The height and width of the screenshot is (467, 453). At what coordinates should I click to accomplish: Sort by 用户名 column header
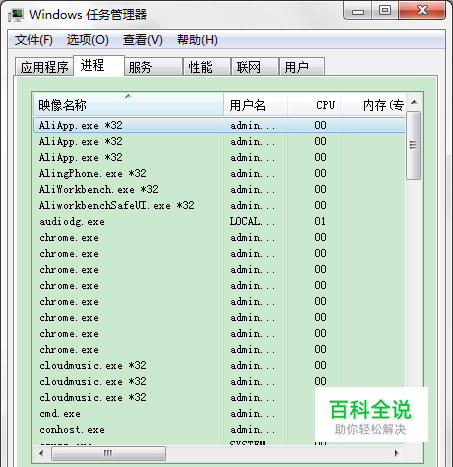[255, 105]
